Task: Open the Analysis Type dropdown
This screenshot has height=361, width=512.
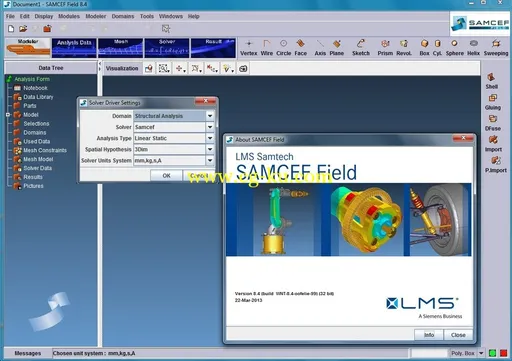Action: tap(210, 138)
